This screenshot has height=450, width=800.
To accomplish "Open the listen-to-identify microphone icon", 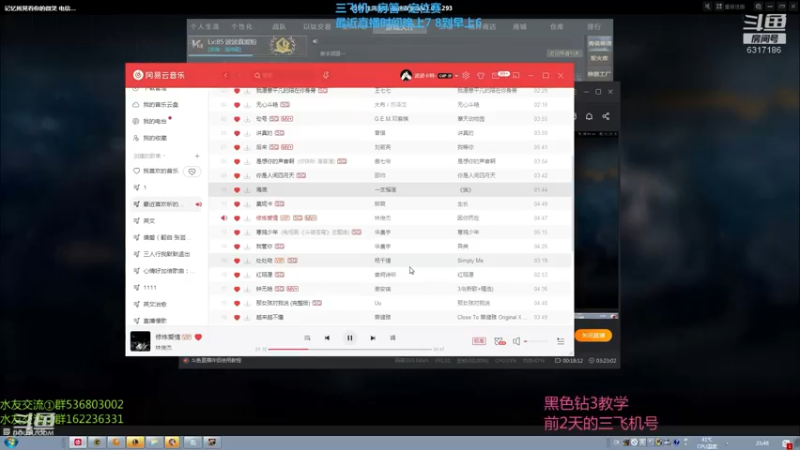I will click(326, 76).
